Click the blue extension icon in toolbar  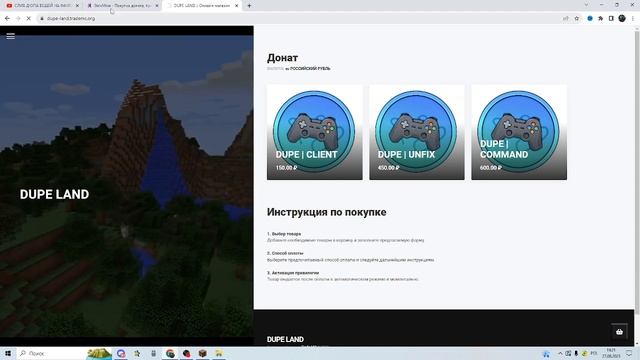click(590, 18)
